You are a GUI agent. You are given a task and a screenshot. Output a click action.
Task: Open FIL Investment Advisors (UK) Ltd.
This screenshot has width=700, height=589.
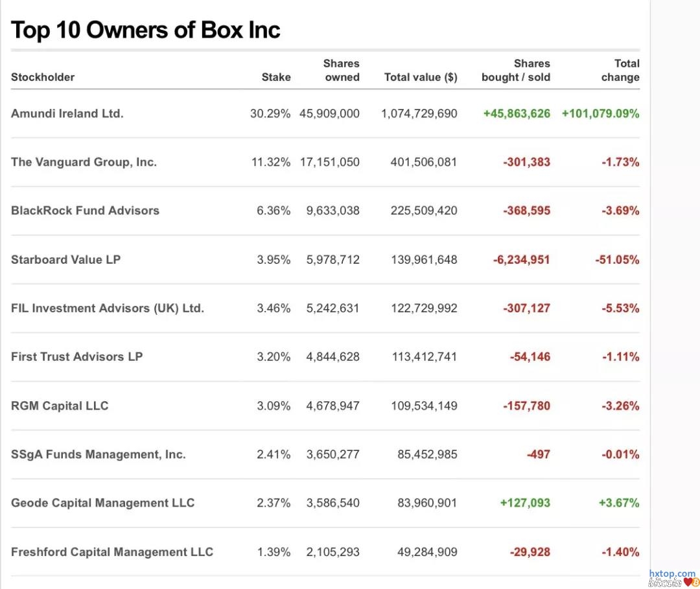107,308
